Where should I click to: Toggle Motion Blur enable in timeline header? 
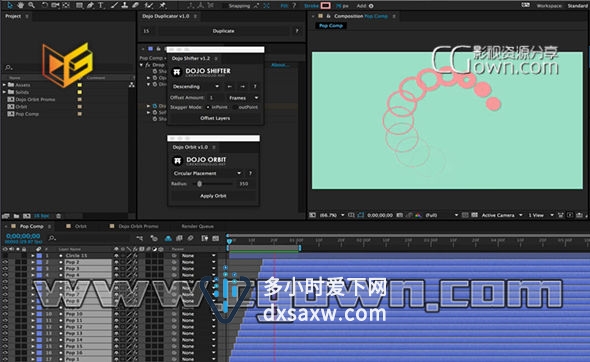tap(190, 238)
